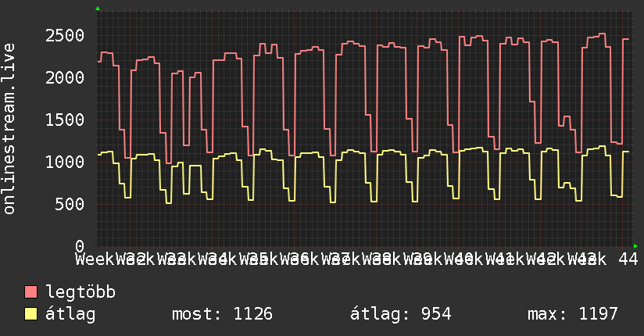Click the y-axis label 1000
The height and width of the screenshot is (336, 644).
(x=65, y=162)
